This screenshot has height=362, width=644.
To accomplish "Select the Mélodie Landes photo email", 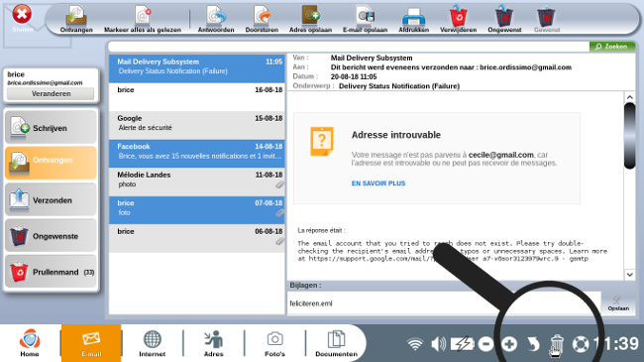I will 197,181.
